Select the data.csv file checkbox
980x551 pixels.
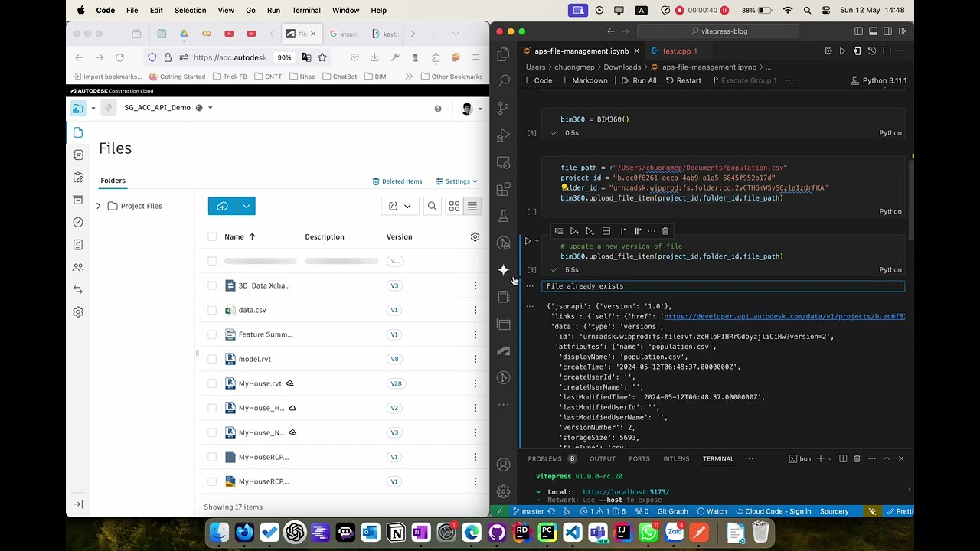click(212, 310)
